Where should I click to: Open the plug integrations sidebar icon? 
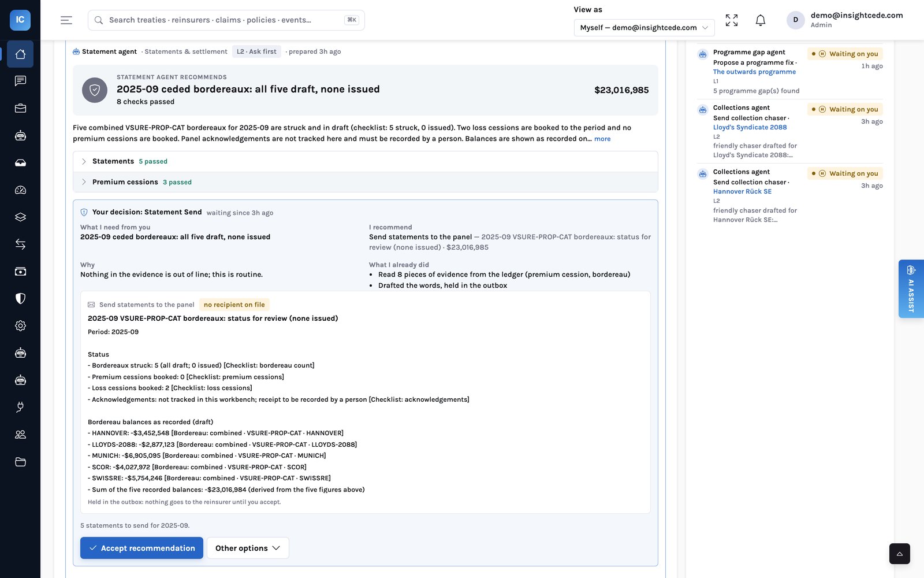pos(20,407)
